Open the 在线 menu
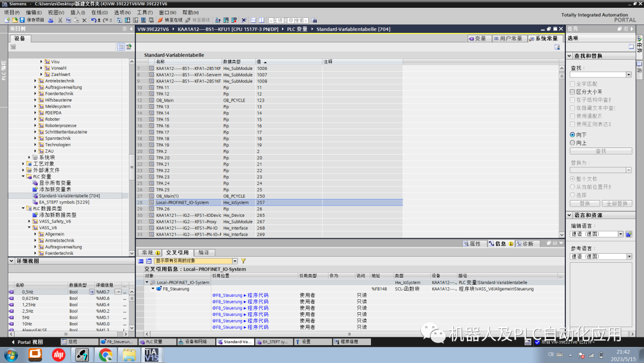The height and width of the screenshot is (363, 644). (x=100, y=13)
